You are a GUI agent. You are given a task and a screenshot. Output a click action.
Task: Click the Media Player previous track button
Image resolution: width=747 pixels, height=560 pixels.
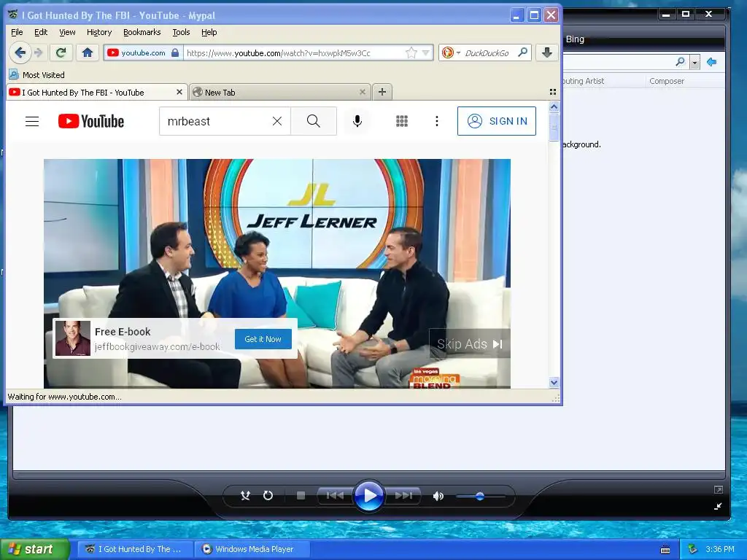coord(334,496)
